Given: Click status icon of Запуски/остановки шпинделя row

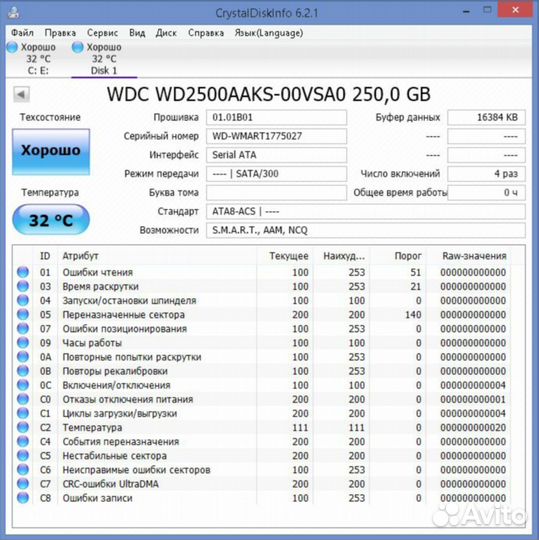Looking at the screenshot, I should pyautogui.click(x=23, y=300).
